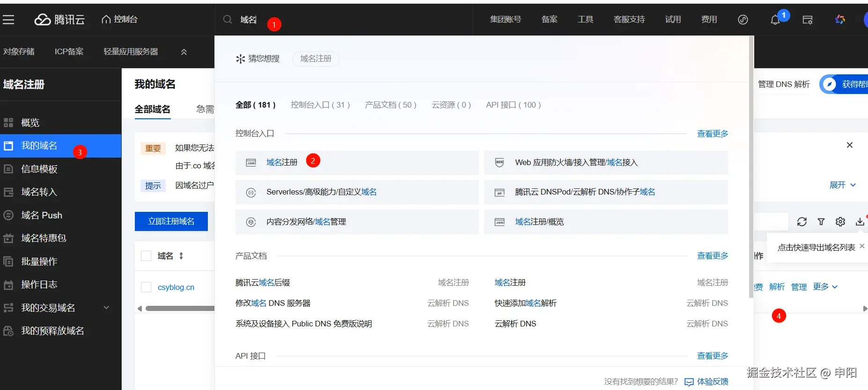Expand the notice with 展开
The image size is (868, 390).
[842, 185]
